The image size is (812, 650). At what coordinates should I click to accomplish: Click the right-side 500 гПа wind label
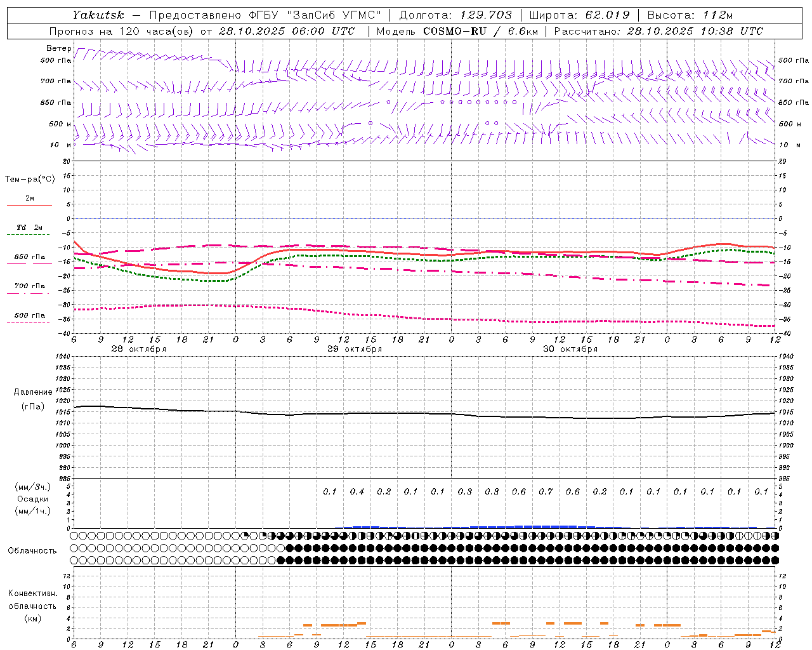point(794,60)
